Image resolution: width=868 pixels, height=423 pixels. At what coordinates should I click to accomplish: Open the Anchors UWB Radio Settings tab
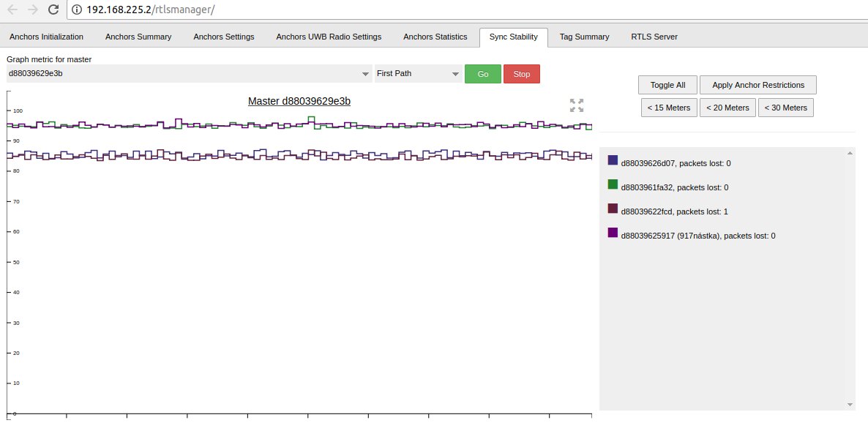click(329, 37)
